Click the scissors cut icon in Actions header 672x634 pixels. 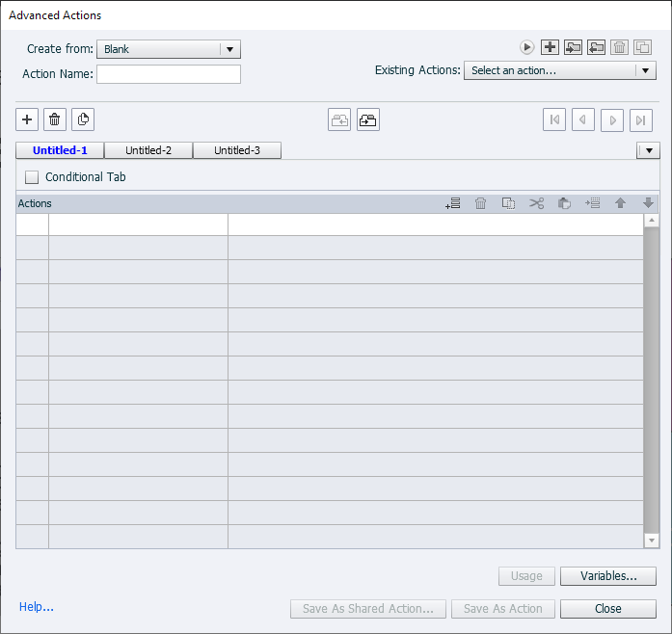pos(537,203)
